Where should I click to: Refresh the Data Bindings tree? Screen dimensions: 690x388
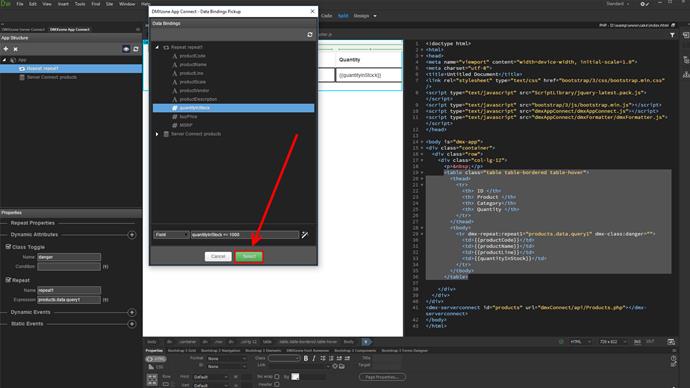tap(310, 34)
